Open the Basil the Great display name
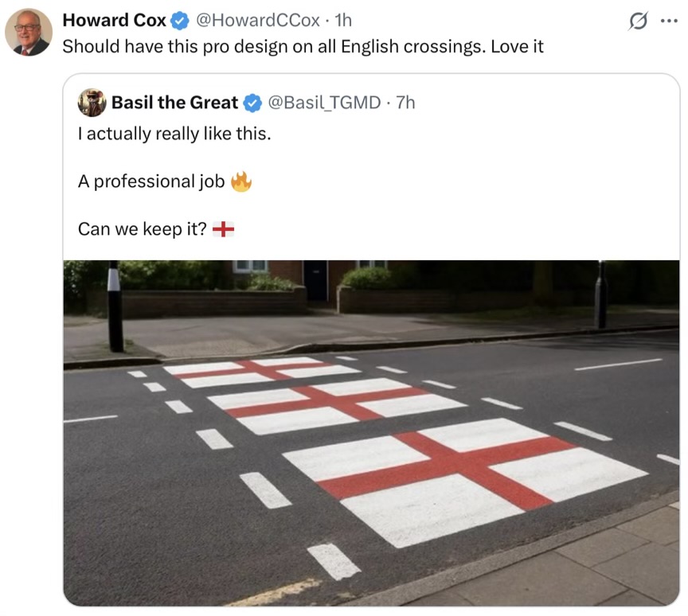Screen dimensions: 688x616 [174, 103]
